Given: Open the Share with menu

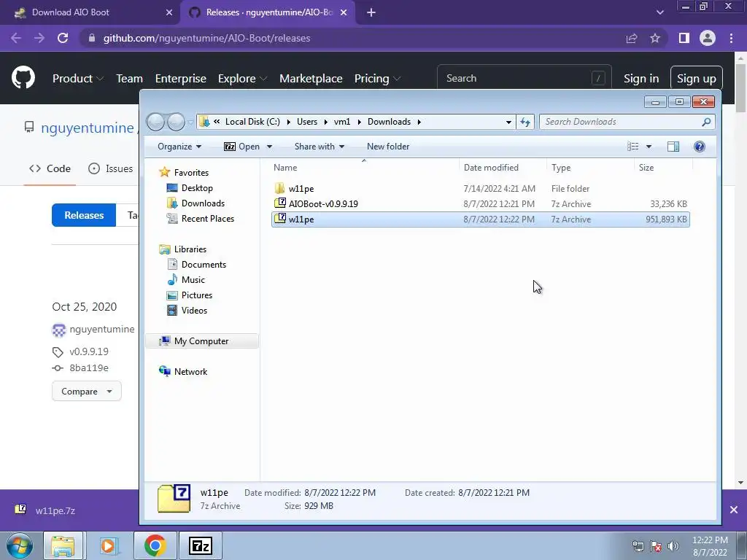Looking at the screenshot, I should (x=319, y=146).
